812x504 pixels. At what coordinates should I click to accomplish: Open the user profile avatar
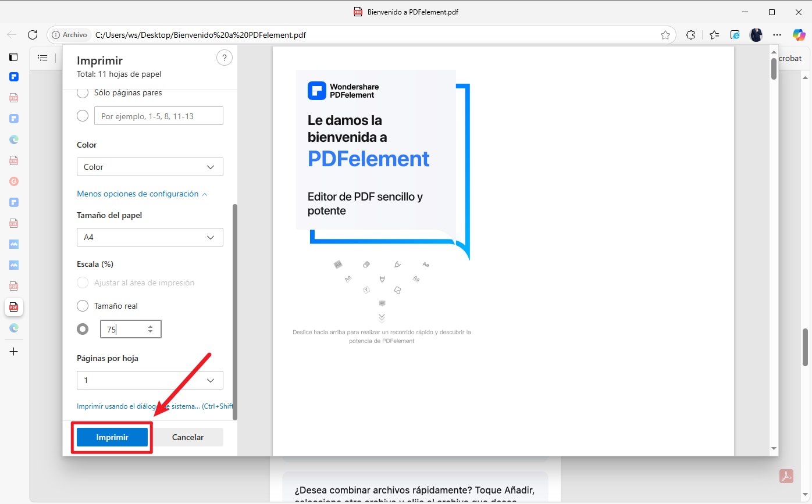(756, 35)
